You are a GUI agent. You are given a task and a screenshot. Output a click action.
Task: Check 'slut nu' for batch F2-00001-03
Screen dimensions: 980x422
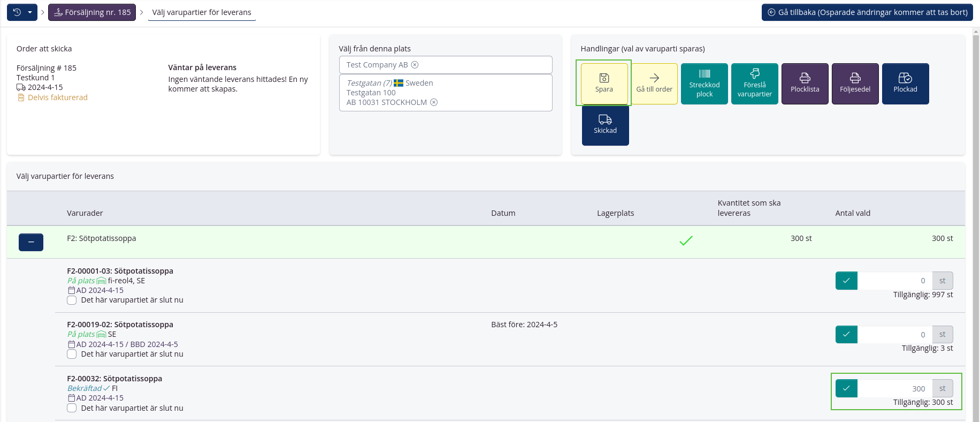point(72,300)
